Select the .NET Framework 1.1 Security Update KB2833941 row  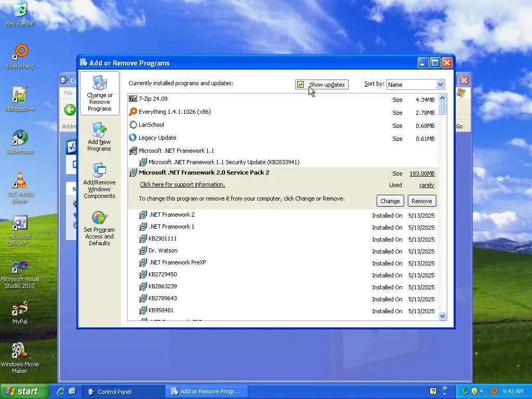click(283, 162)
